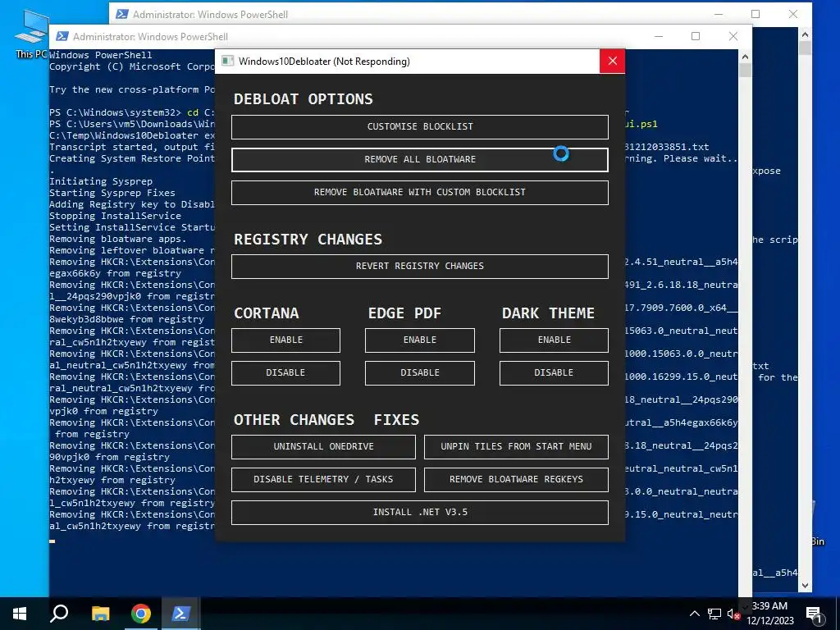Open the notification center
The height and width of the screenshot is (630, 840).
point(814,614)
